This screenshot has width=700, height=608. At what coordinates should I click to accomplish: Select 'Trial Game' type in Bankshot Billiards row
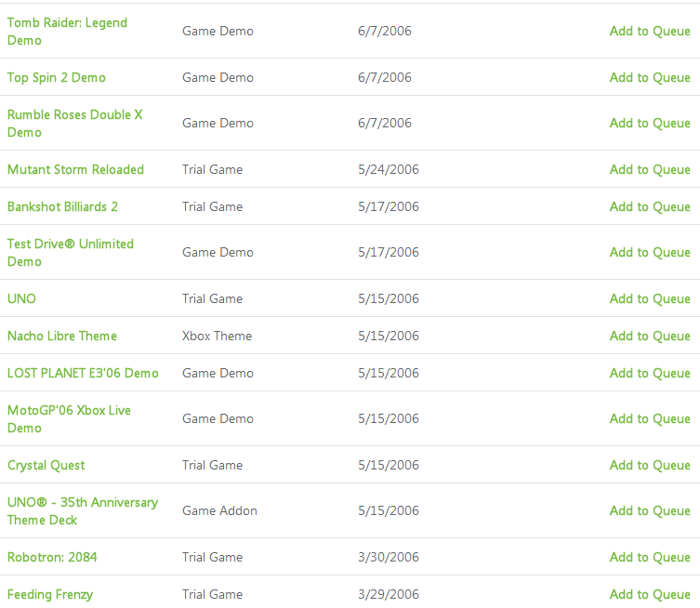[213, 206]
